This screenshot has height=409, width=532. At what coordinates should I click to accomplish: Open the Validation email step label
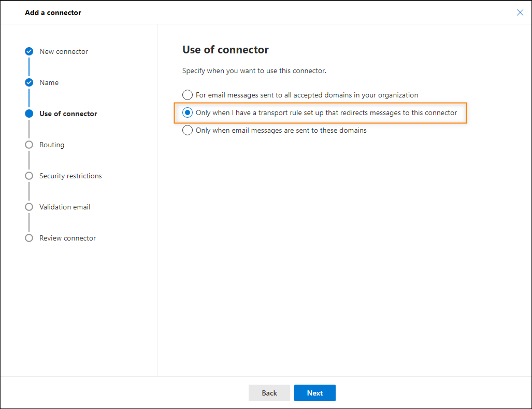click(x=64, y=207)
